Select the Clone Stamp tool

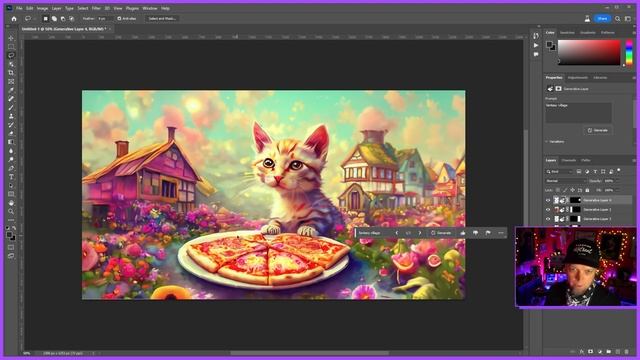click(11, 116)
